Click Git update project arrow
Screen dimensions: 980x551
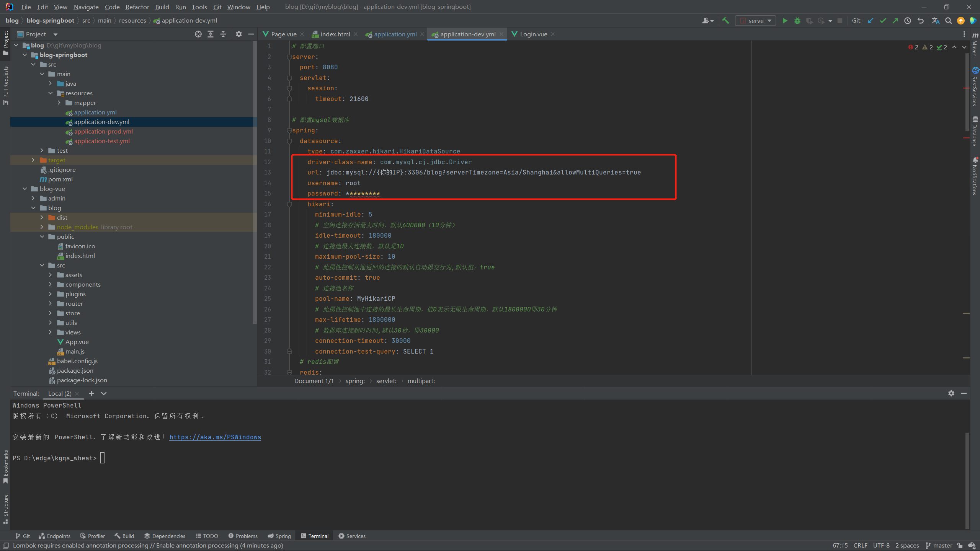pos(871,21)
